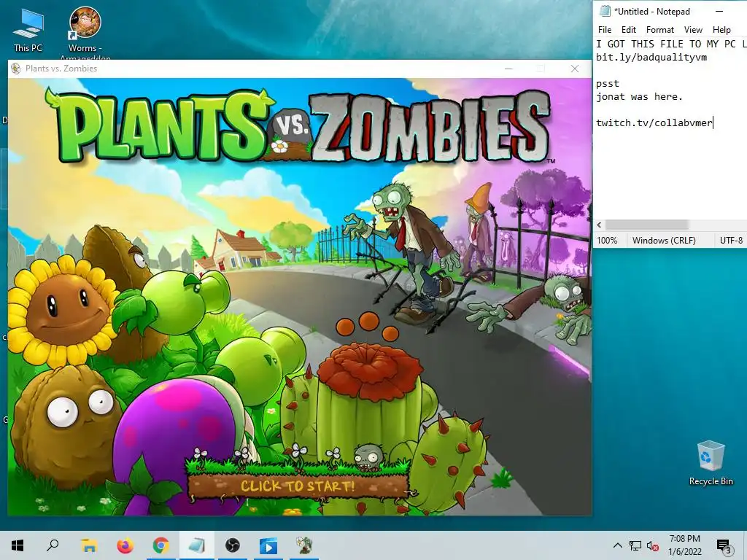Select the Worms Armageddon desktop shortcut
747x560 pixels.
85,32
